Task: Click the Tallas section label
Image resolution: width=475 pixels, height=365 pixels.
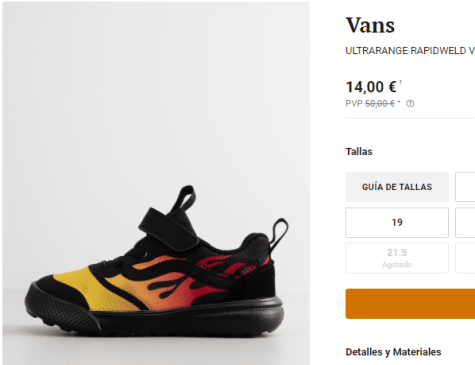Action: (359, 152)
